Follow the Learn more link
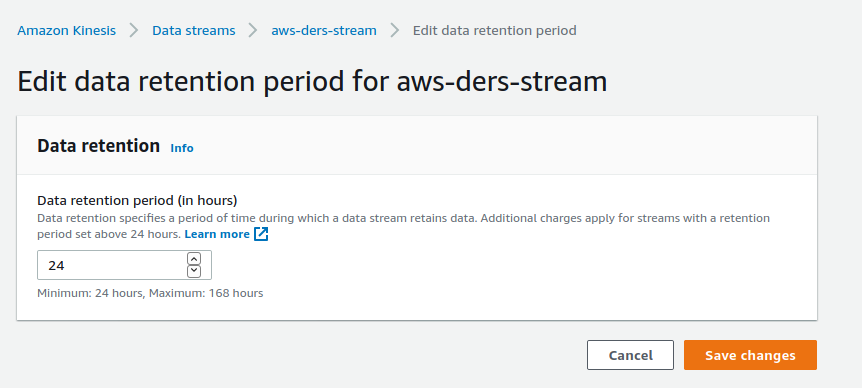The image size is (862, 388). (217, 234)
